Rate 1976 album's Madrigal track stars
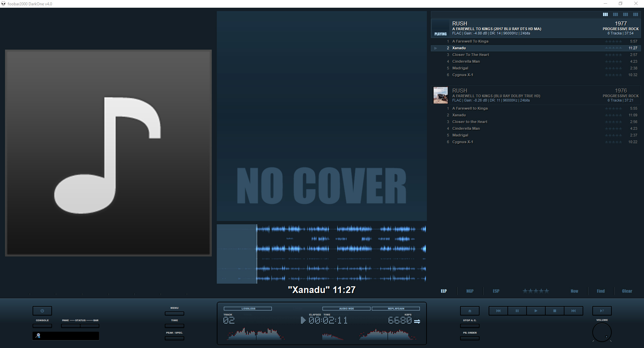The width and height of the screenshot is (644, 348). (x=613, y=135)
